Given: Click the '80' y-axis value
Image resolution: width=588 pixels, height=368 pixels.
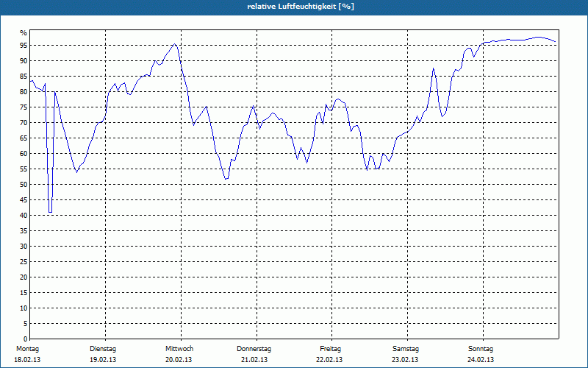Looking at the screenshot, I should (x=24, y=91).
